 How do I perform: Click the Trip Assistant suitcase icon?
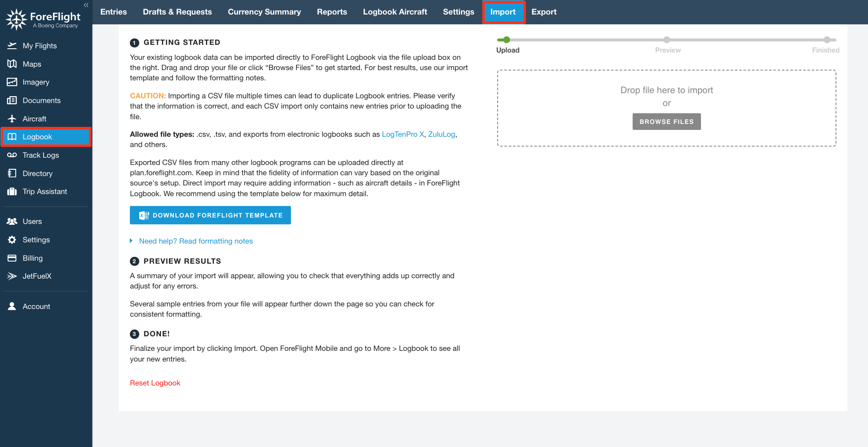pyautogui.click(x=12, y=191)
